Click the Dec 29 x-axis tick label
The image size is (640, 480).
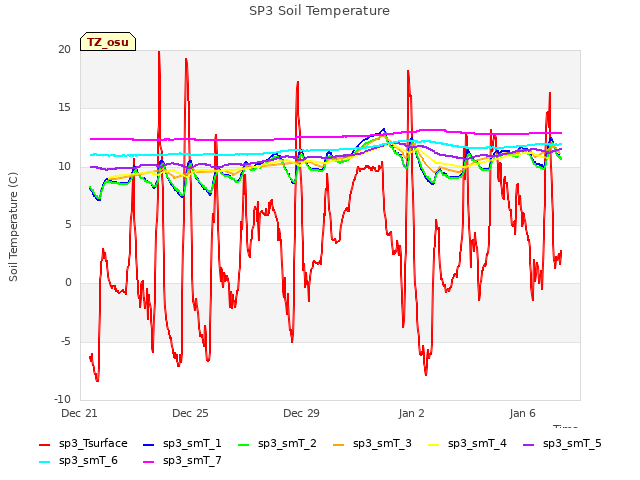[301, 413]
